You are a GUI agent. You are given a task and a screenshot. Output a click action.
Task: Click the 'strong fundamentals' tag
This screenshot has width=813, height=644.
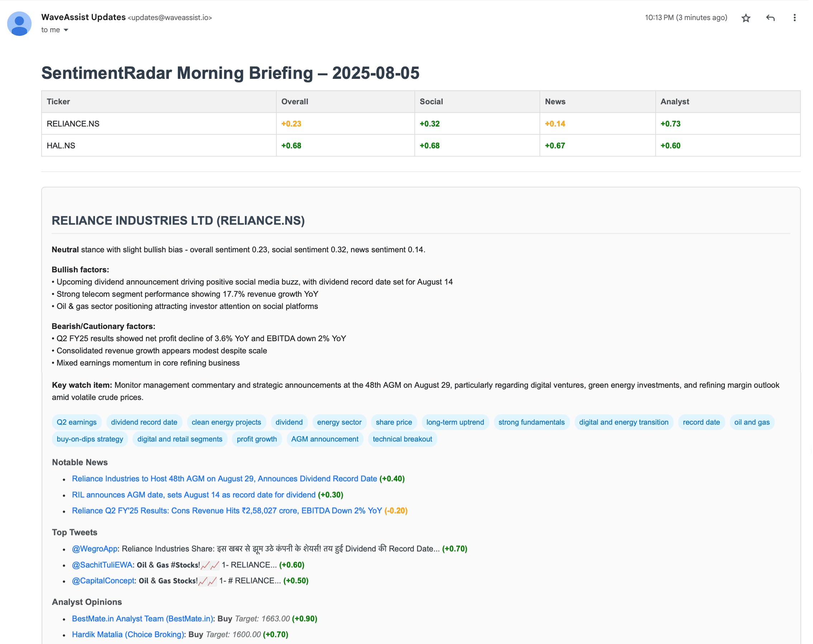point(531,422)
